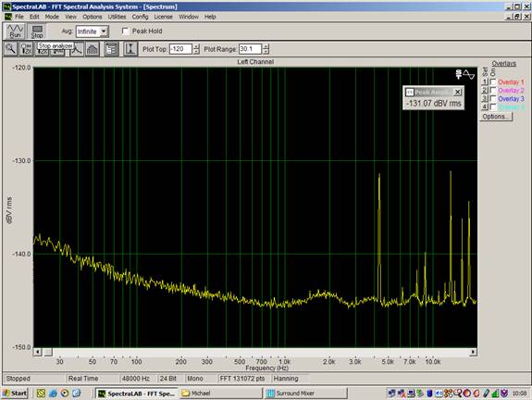Open the Mode menu
Viewport: 532px width, 400px height.
52,17
